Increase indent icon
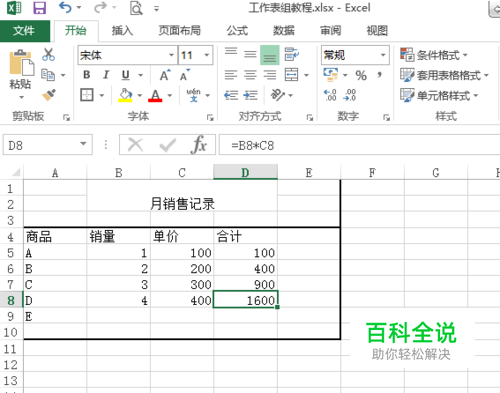Image resolution: width=500 pixels, height=393 pixels. tap(250, 95)
